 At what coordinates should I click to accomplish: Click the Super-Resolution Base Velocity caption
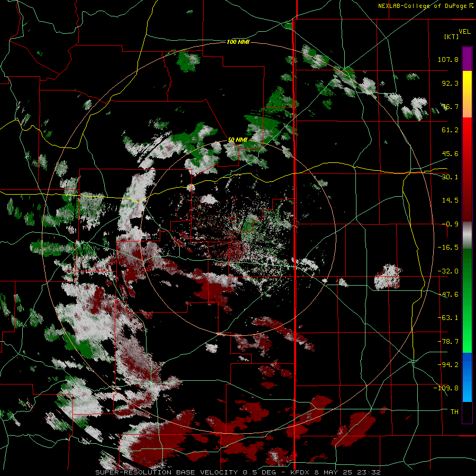238,472
